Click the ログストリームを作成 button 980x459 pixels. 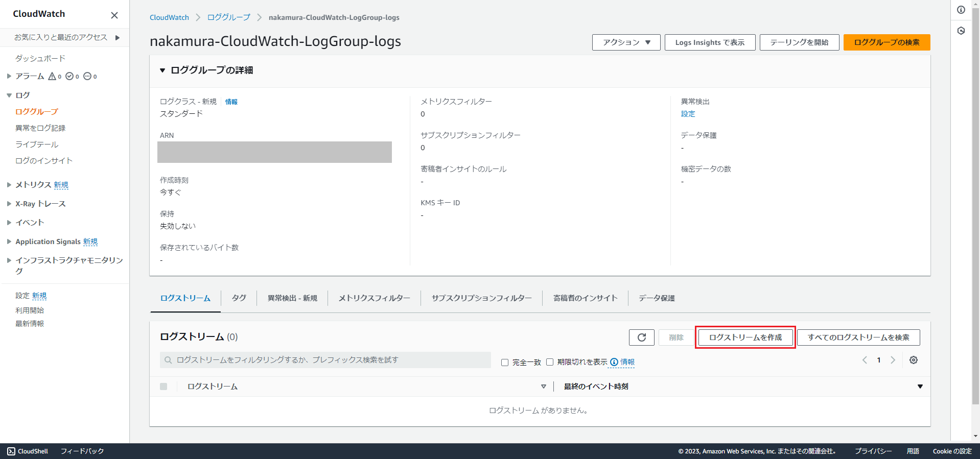coord(745,337)
